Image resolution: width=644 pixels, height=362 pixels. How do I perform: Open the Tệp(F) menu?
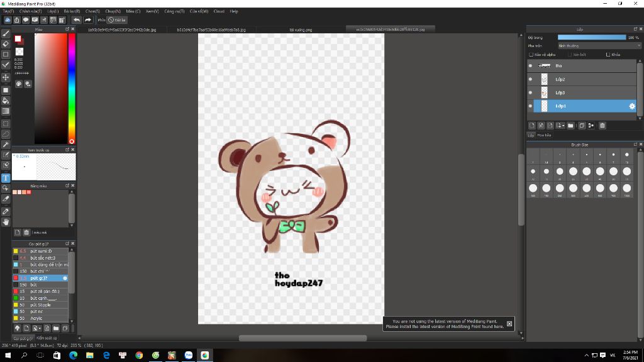coord(8,11)
